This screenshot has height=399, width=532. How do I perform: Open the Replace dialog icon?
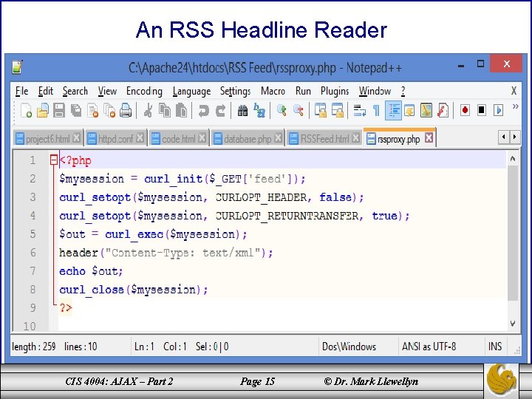(259, 111)
